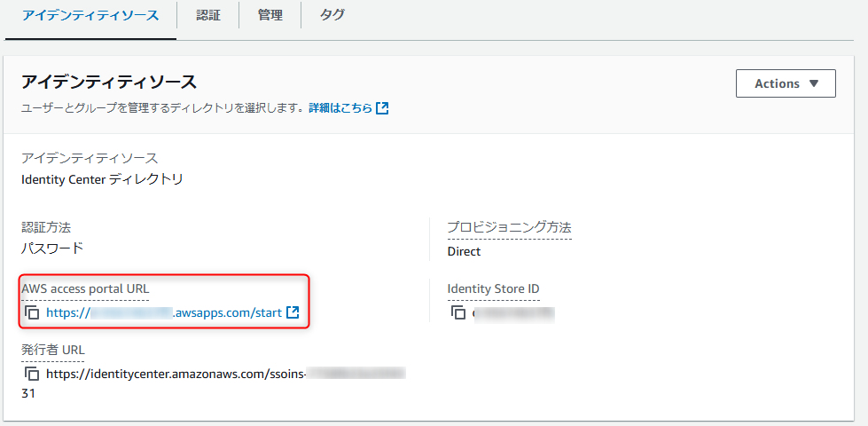Image resolution: width=868 pixels, height=426 pixels.
Task: Copy the AWS access portal URL
Action: tap(33, 312)
